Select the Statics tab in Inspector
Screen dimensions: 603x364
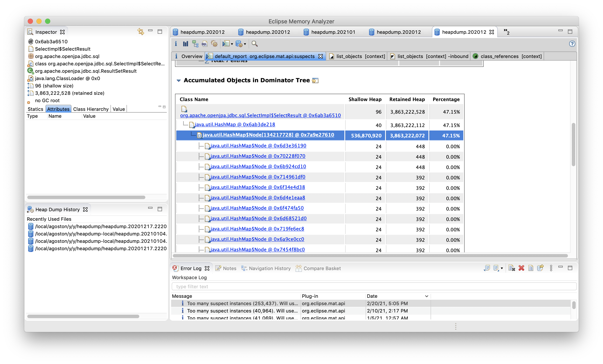point(35,109)
